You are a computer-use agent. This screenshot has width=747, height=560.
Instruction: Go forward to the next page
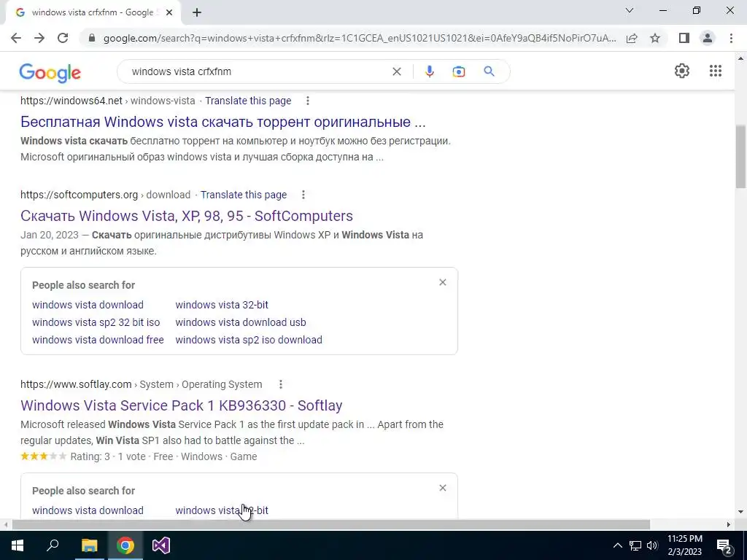39,38
